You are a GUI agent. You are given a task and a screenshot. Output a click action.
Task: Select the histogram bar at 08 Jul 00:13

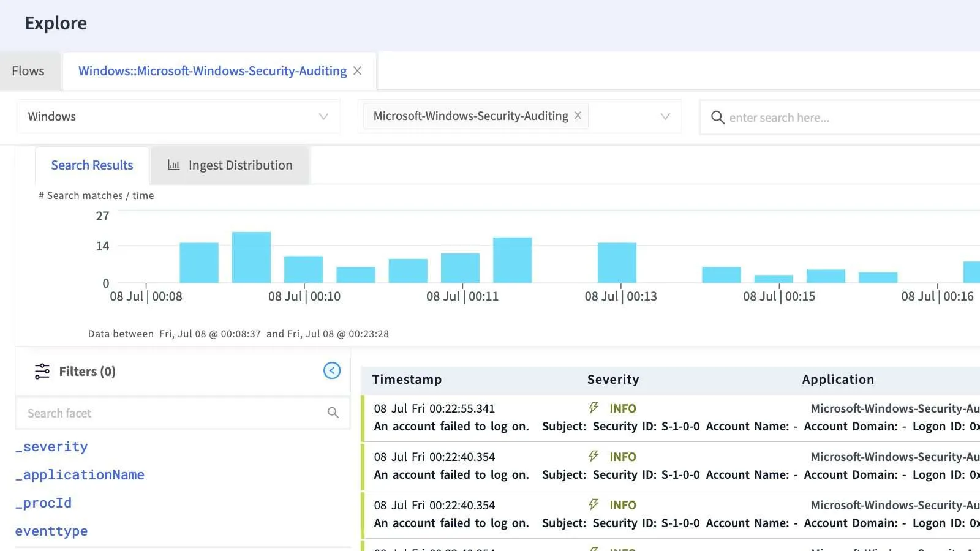pos(617,263)
